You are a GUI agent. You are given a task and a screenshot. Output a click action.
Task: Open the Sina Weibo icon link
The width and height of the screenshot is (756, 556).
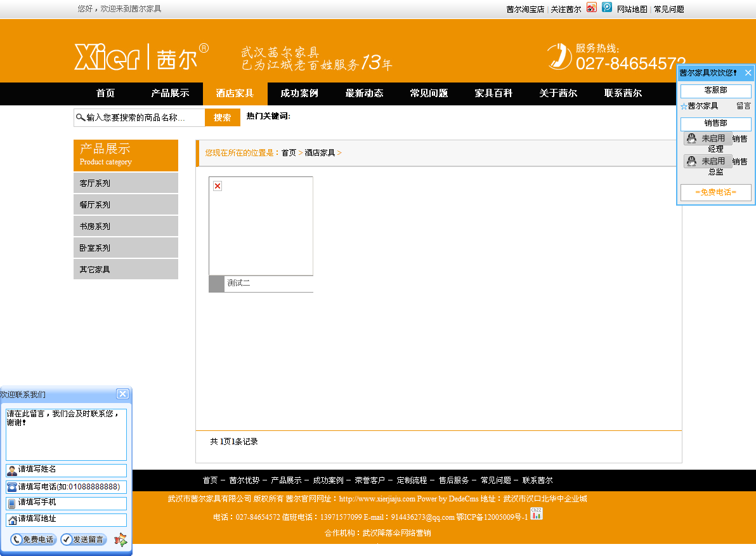(591, 8)
